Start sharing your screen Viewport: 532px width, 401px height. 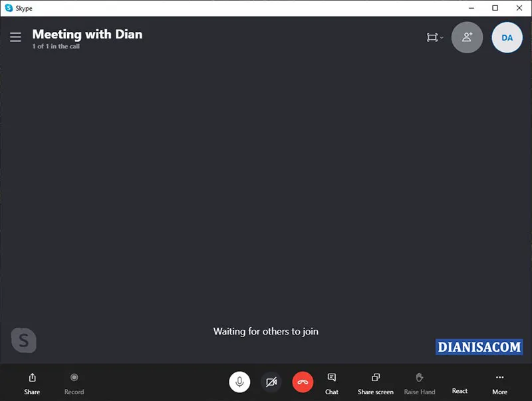click(375, 382)
